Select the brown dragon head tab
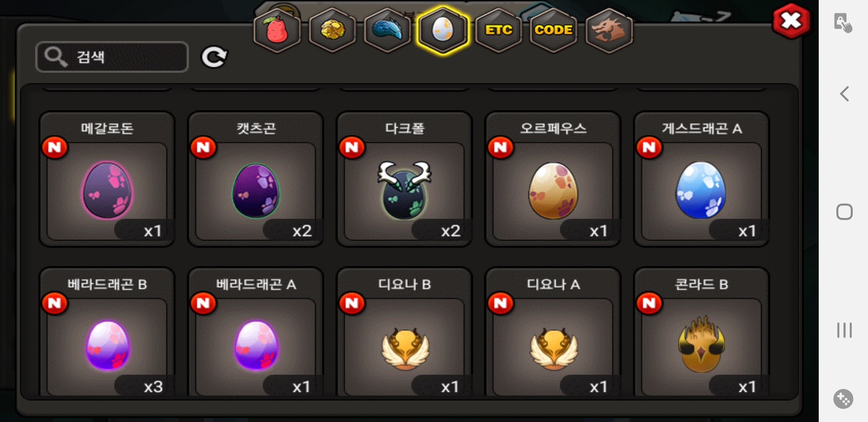The height and width of the screenshot is (422, 868). click(x=609, y=30)
